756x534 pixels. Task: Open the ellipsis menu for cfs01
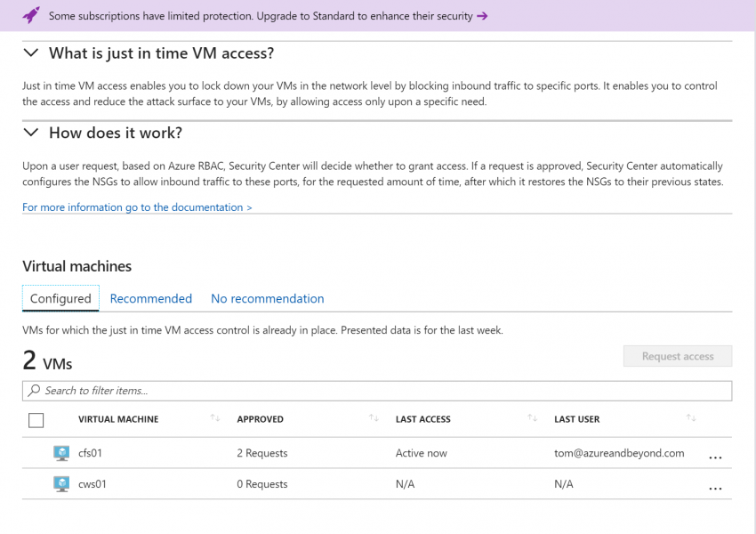pyautogui.click(x=715, y=457)
